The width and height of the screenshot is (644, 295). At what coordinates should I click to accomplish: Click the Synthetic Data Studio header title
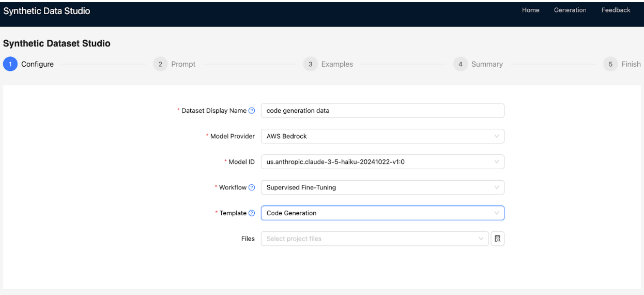pos(47,11)
